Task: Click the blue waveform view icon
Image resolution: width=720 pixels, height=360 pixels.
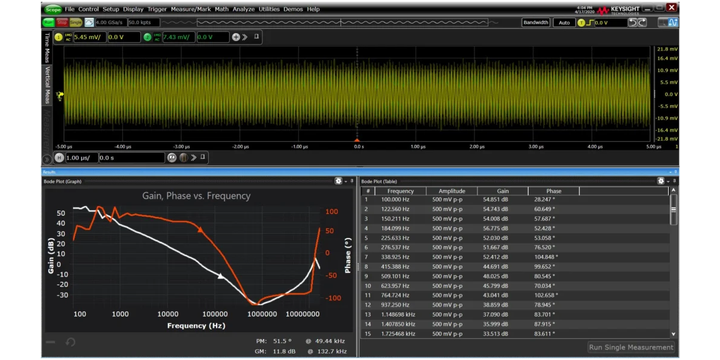Action: coord(673,22)
